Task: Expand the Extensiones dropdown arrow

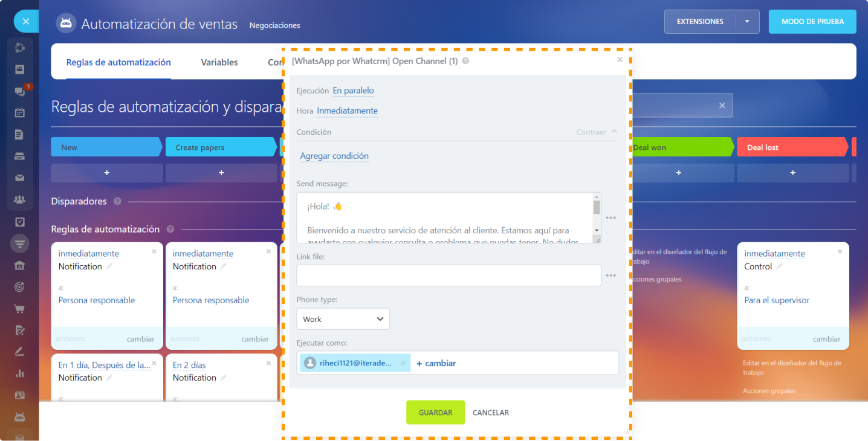Action: click(747, 22)
